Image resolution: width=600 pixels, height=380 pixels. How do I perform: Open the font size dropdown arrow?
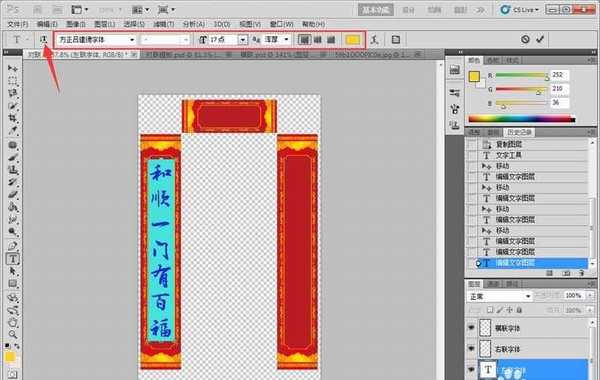coord(243,39)
